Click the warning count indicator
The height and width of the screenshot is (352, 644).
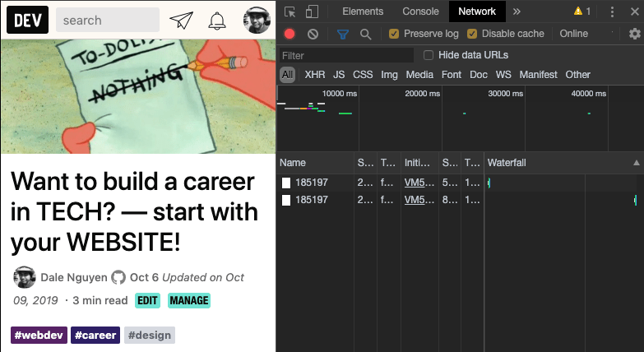582,11
